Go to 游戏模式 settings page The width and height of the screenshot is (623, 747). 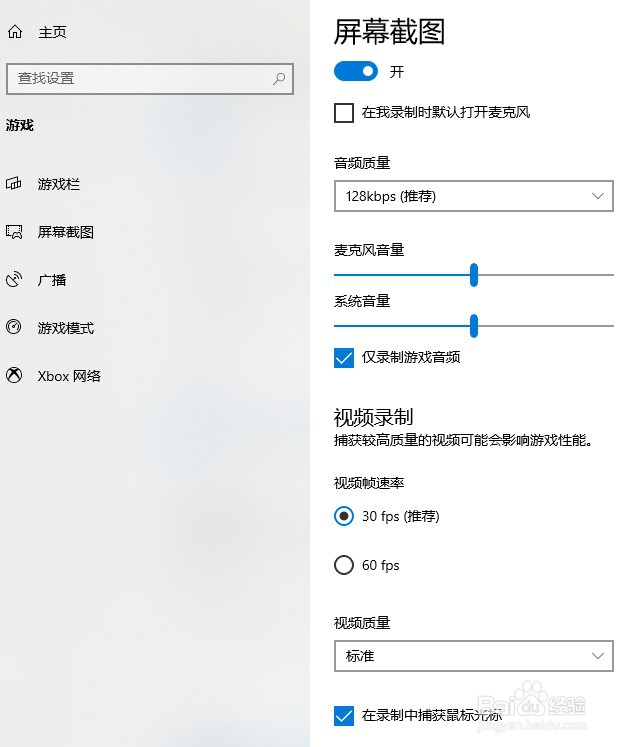coord(66,328)
